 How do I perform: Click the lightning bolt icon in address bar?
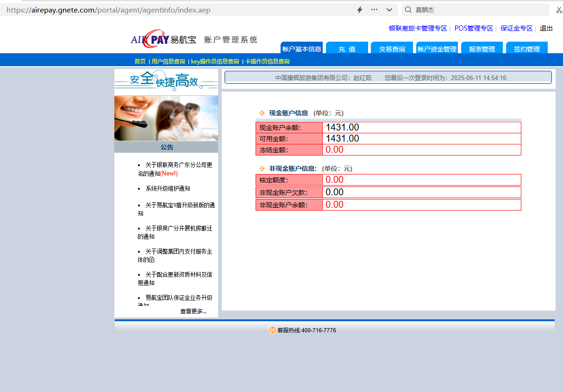(360, 10)
